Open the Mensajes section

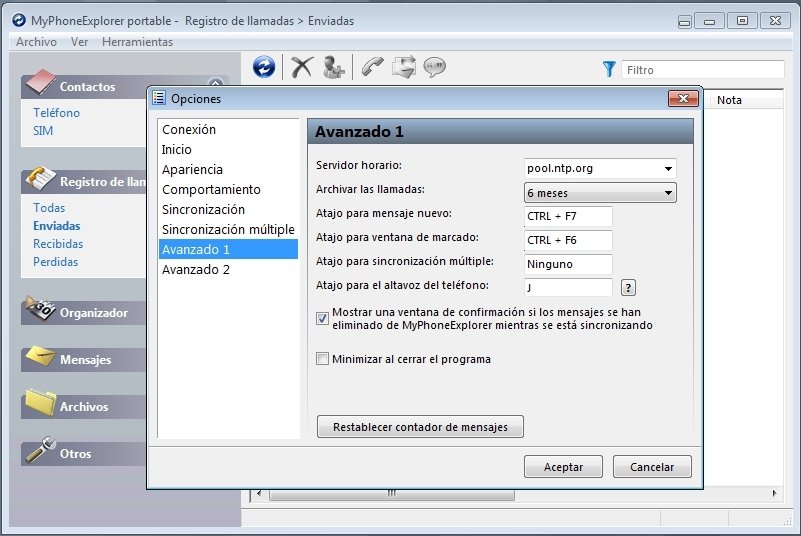(x=85, y=360)
